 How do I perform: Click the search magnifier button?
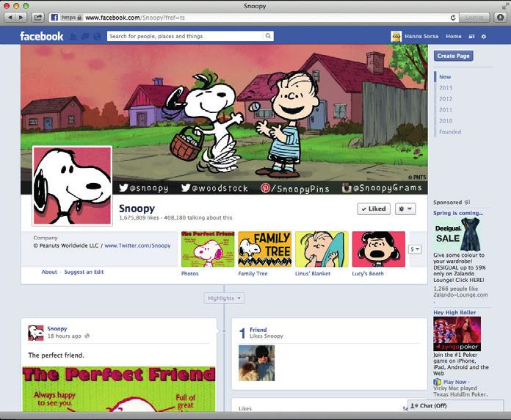268,36
